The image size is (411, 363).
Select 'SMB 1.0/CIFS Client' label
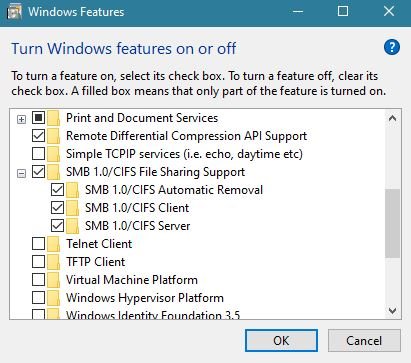(x=137, y=208)
